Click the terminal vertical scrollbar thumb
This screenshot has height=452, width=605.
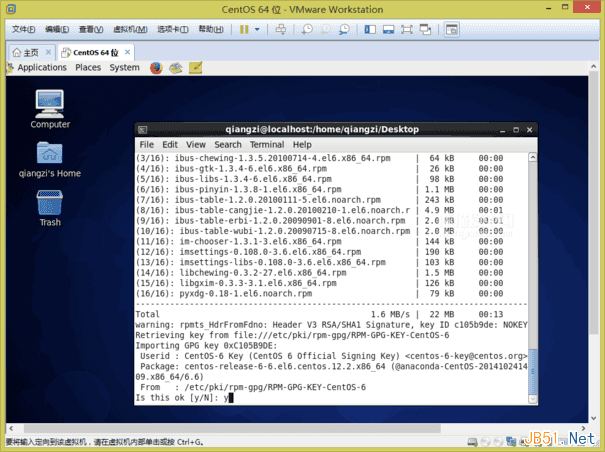point(532,372)
